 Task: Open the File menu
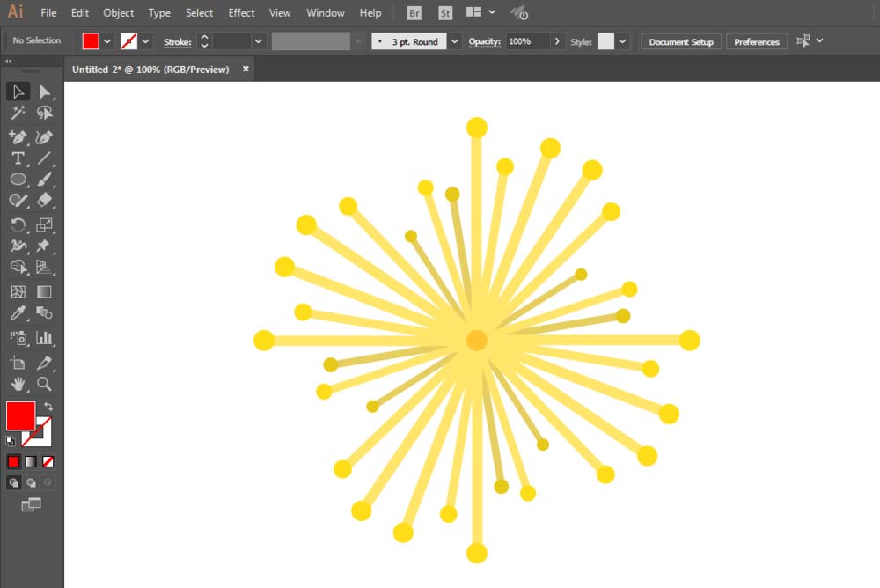(x=48, y=13)
